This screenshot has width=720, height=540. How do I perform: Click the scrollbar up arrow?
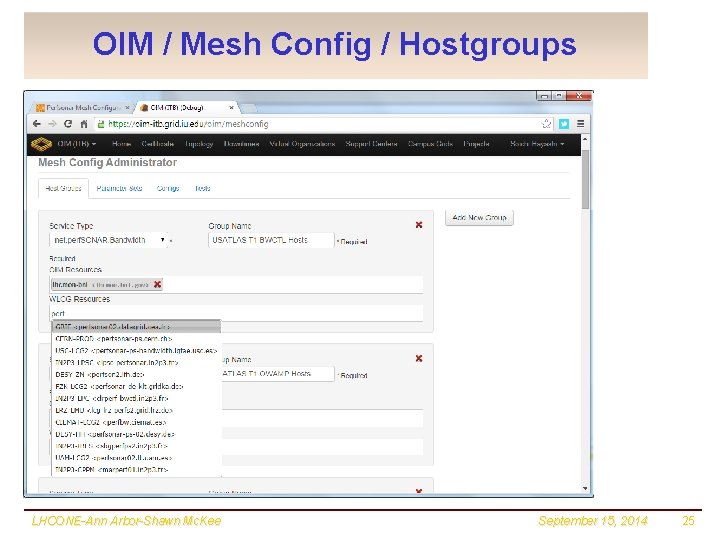(585, 139)
